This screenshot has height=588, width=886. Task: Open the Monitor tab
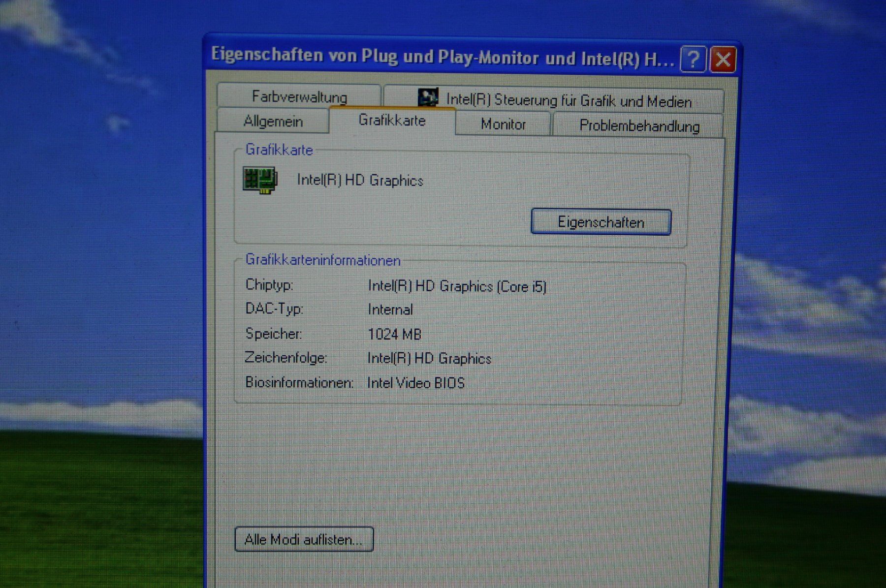[503, 124]
